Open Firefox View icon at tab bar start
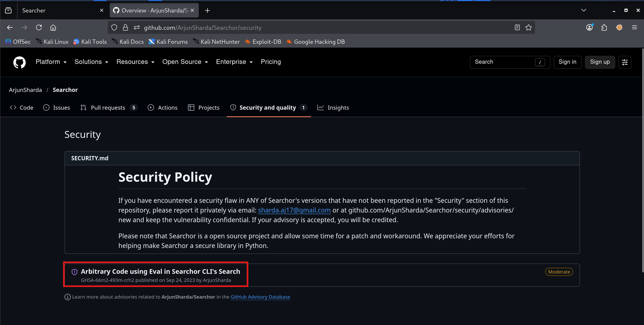This screenshot has height=325, width=644. click(8, 10)
